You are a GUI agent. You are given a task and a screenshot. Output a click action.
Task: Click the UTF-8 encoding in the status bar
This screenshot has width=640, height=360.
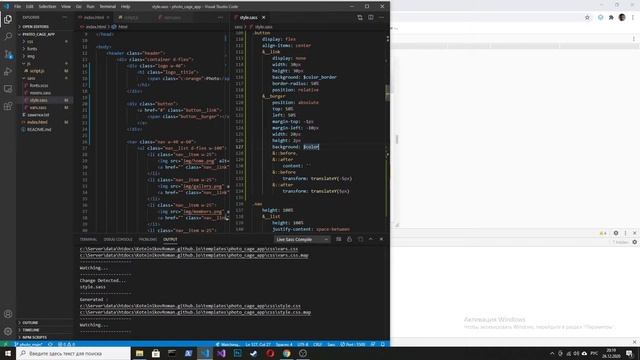coord(302,344)
